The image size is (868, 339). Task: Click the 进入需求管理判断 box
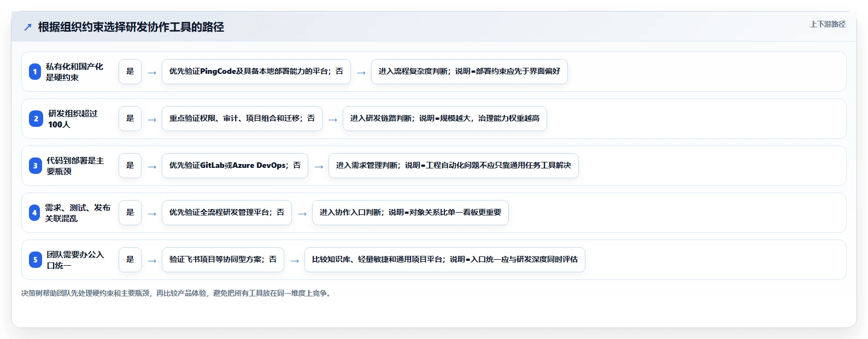tap(454, 166)
